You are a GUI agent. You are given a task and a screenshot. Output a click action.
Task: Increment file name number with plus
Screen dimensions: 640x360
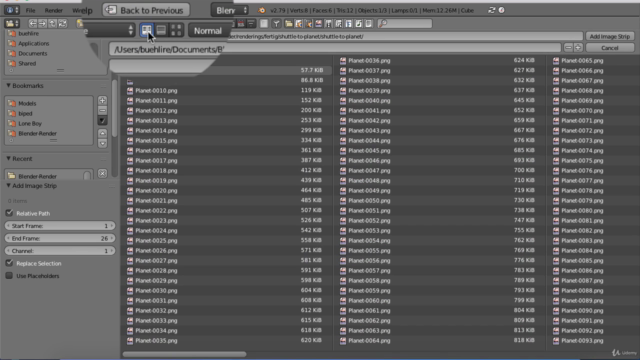point(578,48)
